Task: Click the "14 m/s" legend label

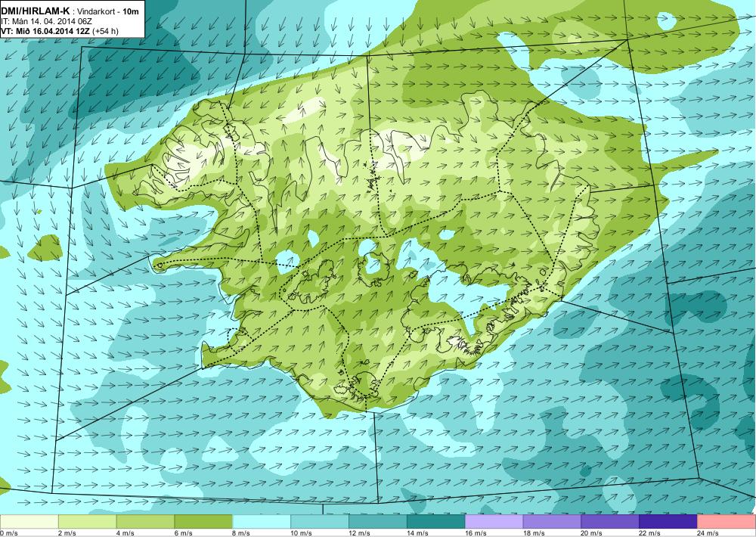Action: (417, 533)
